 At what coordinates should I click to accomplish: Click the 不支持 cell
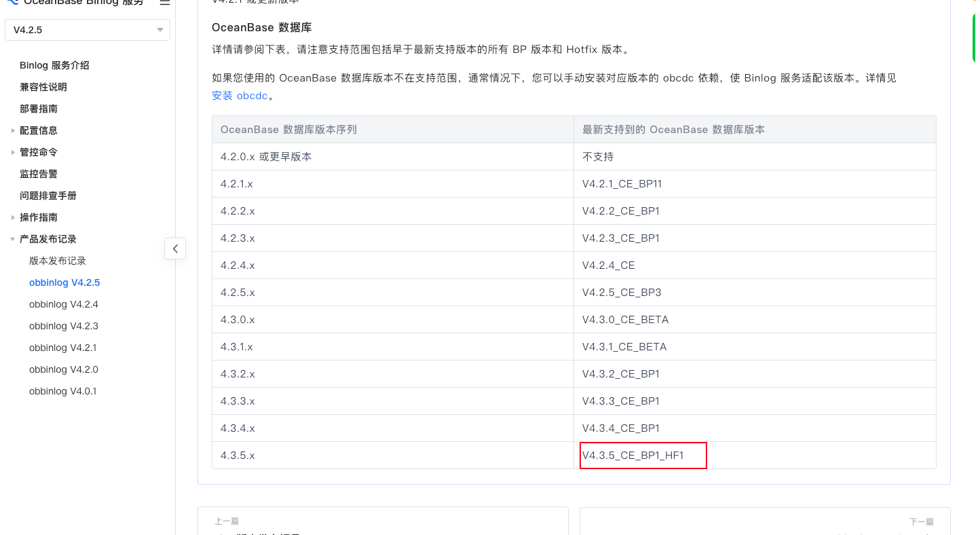click(x=755, y=156)
